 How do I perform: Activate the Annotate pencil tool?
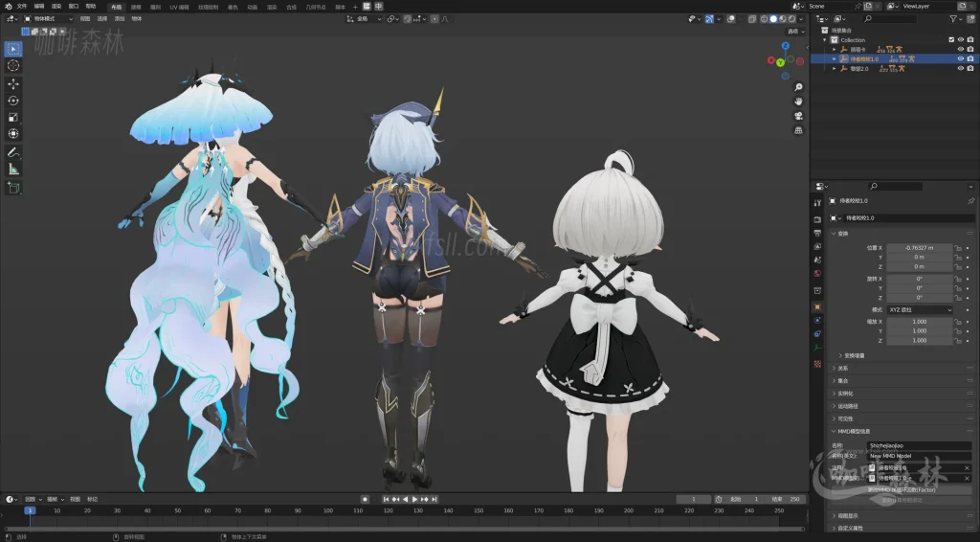click(x=13, y=152)
